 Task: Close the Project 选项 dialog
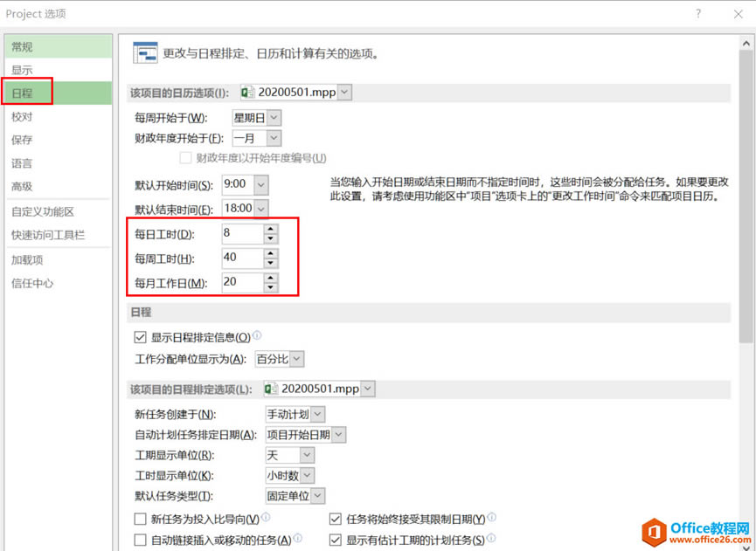pos(739,14)
